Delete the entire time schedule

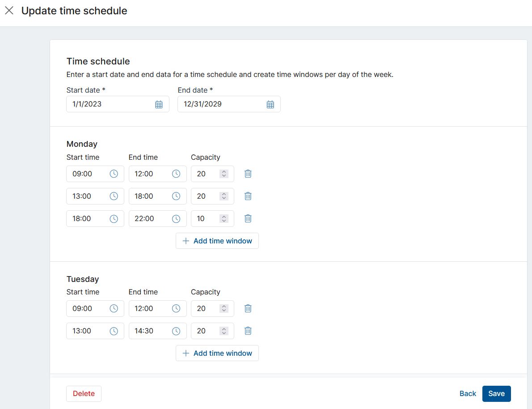tap(84, 393)
